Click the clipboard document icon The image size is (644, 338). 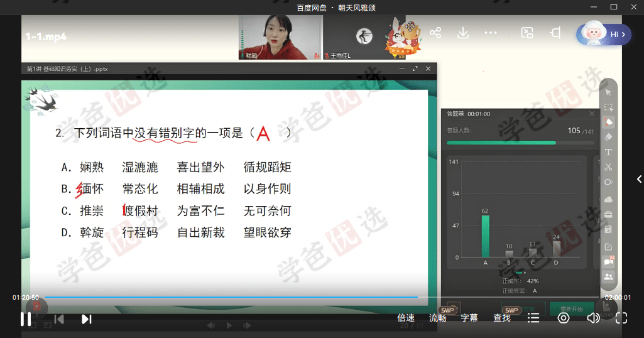pos(608,229)
